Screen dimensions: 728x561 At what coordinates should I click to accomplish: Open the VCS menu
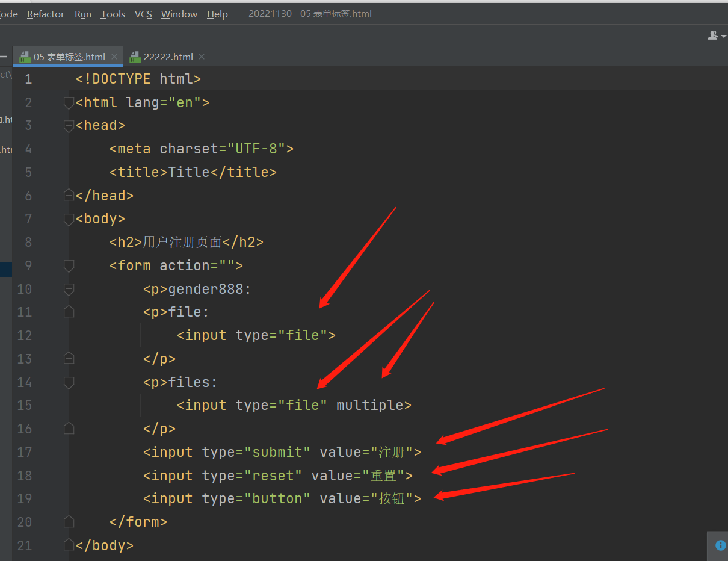click(x=143, y=14)
